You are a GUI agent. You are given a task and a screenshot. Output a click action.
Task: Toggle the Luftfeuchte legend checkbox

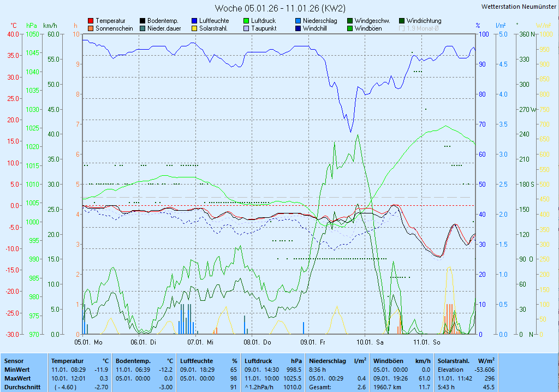(x=194, y=21)
